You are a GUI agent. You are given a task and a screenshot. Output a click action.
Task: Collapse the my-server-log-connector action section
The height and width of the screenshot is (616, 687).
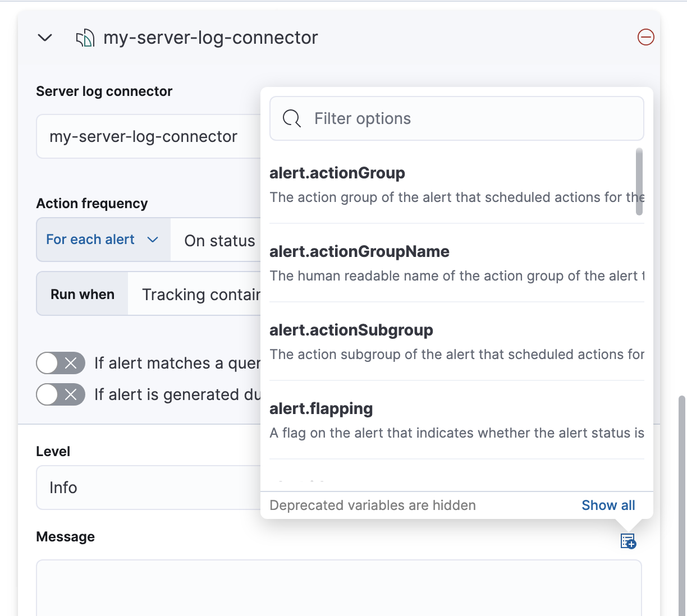44,38
